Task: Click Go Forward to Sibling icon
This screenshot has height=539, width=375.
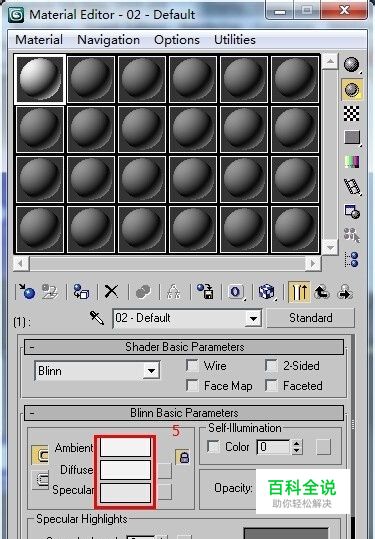Action: [x=345, y=292]
